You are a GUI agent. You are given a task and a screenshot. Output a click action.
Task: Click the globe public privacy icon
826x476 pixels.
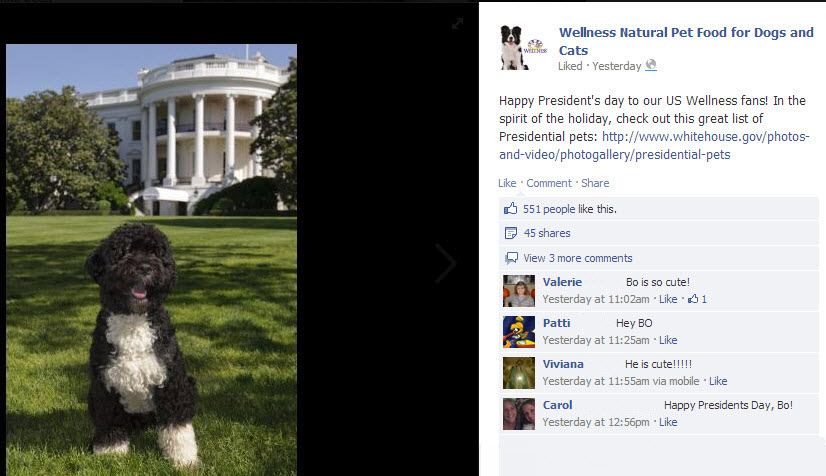coord(651,65)
